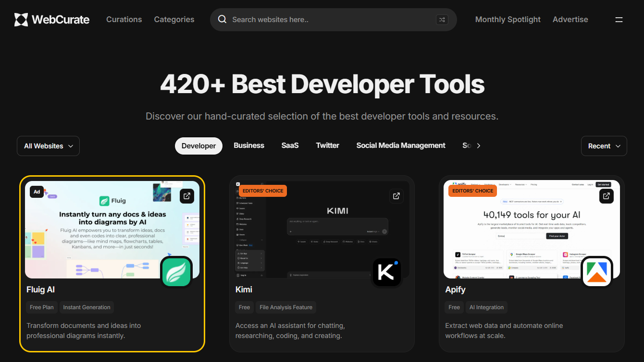The width and height of the screenshot is (644, 362).
Task: Click Free tag on Apify card
Action: [x=454, y=307]
